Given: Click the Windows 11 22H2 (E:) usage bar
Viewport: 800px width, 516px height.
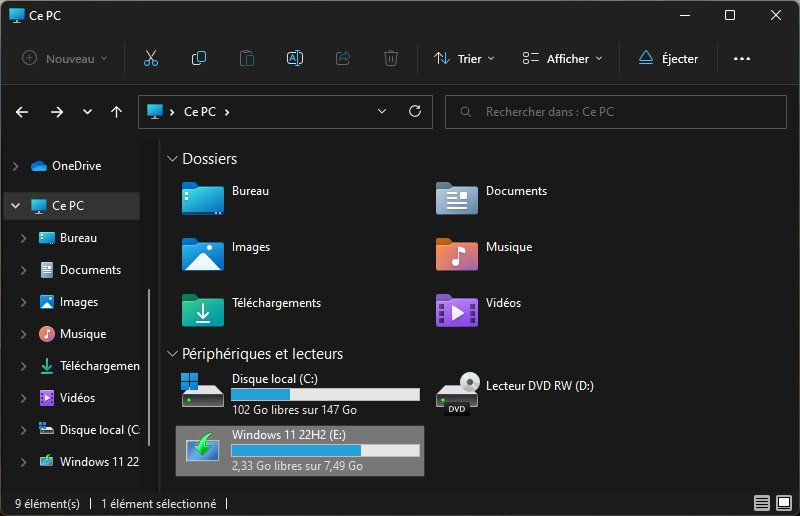Looking at the screenshot, I should tap(326, 450).
